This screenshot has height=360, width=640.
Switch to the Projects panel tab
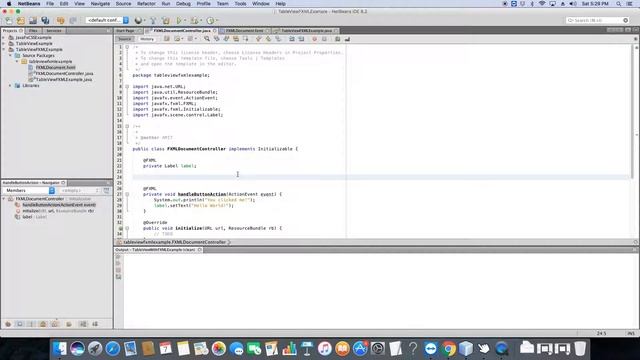click(x=12, y=31)
